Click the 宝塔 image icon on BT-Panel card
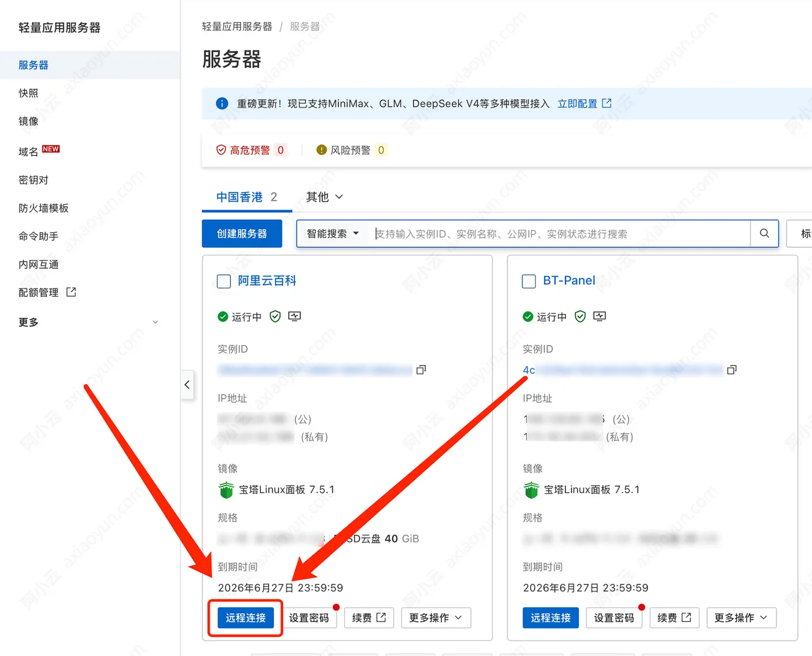 pyautogui.click(x=531, y=490)
